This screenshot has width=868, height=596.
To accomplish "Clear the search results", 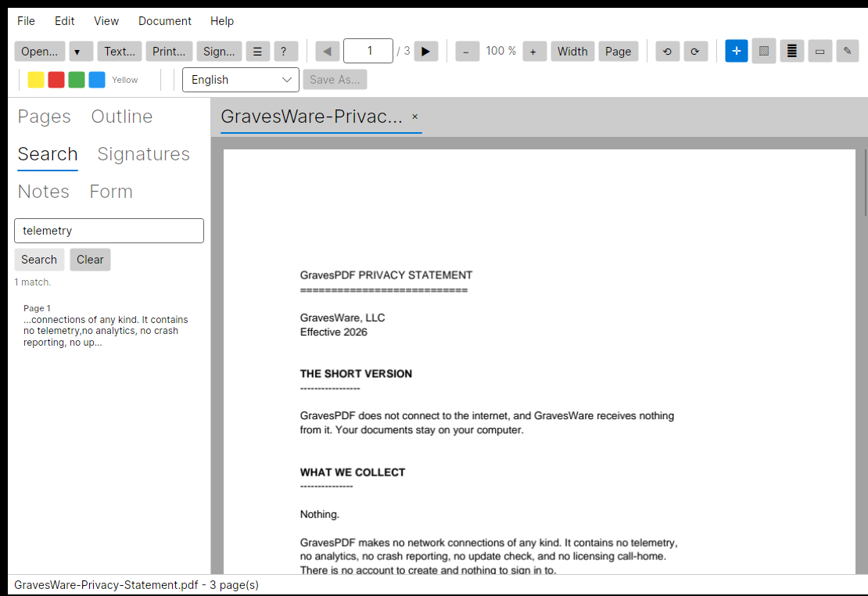I will (x=90, y=260).
